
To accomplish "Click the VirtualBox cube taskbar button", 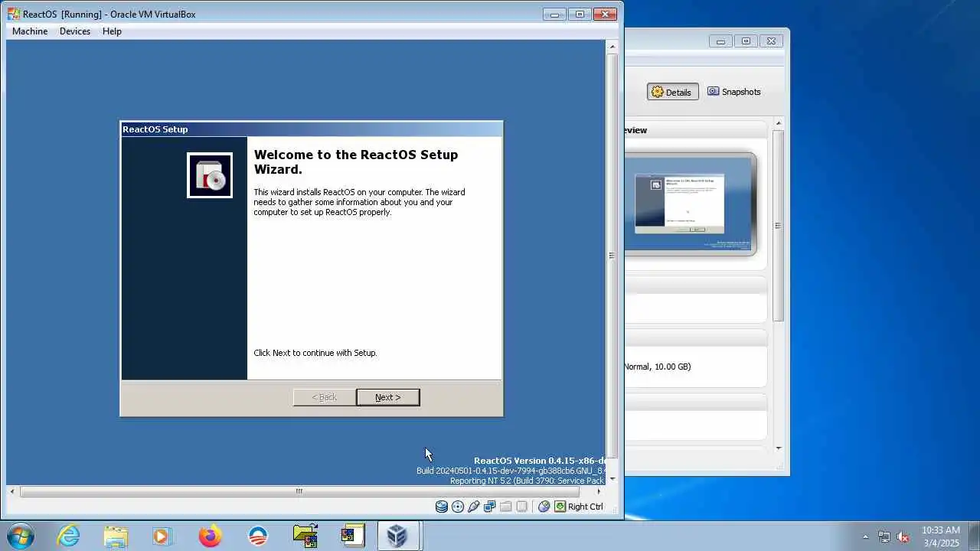I will [x=397, y=536].
